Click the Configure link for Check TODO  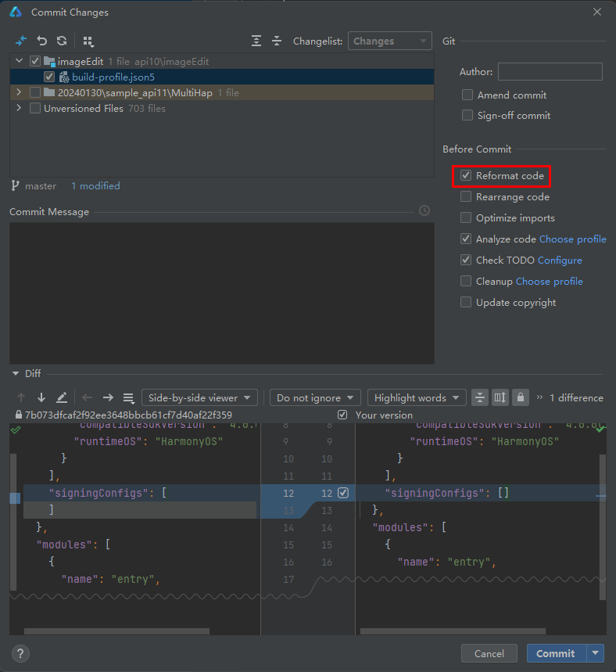tap(560, 260)
